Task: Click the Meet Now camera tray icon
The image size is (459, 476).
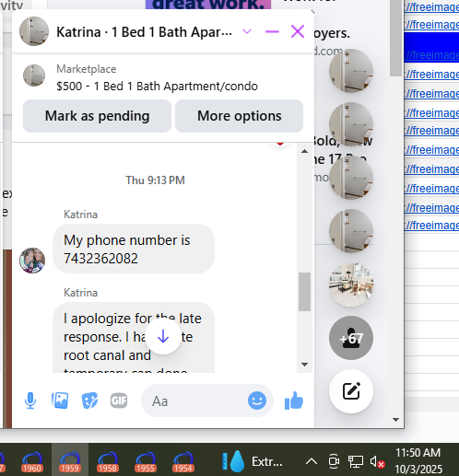Action: pyautogui.click(x=334, y=461)
